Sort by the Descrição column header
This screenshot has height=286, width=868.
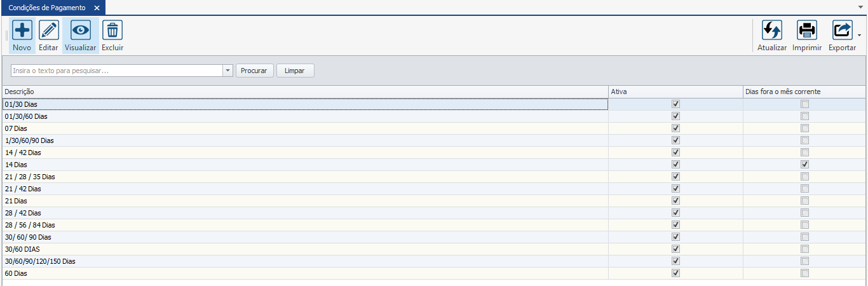tap(305, 92)
